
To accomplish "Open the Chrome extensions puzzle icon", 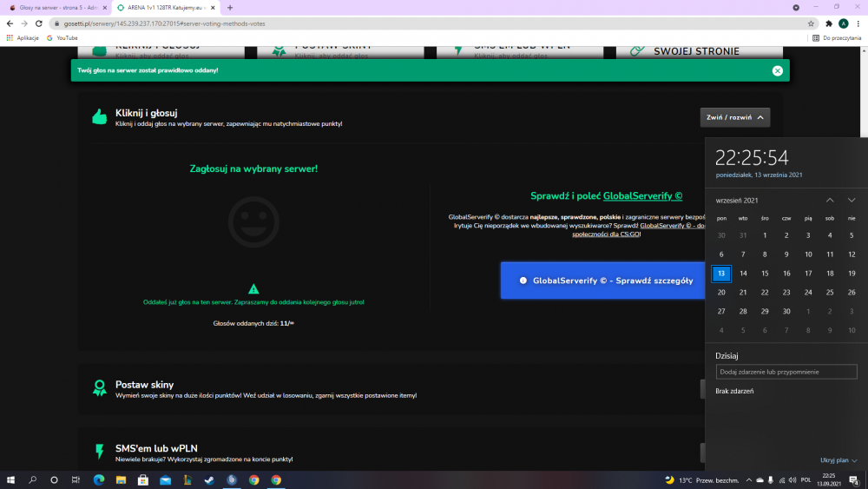I will coord(829,23).
